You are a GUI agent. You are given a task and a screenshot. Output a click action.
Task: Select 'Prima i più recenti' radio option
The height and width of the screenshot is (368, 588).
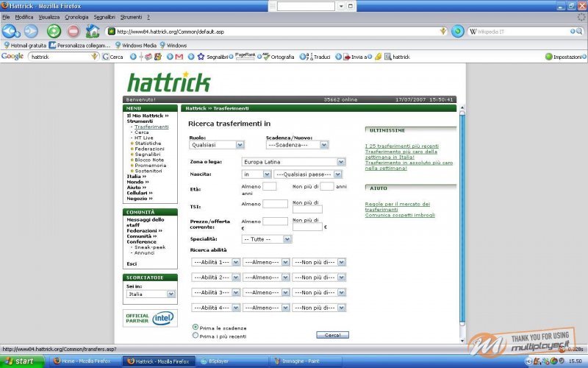point(196,336)
